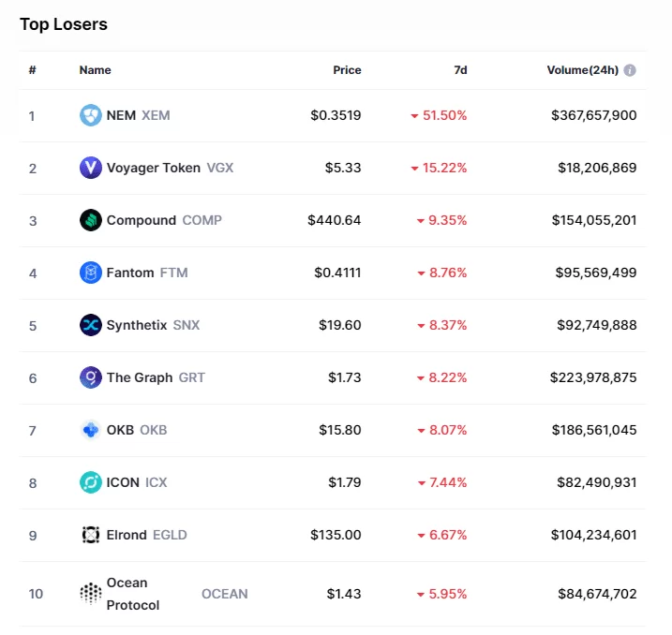672x635 pixels.
Task: Open the Compound COMP name link
Action: coord(164,220)
